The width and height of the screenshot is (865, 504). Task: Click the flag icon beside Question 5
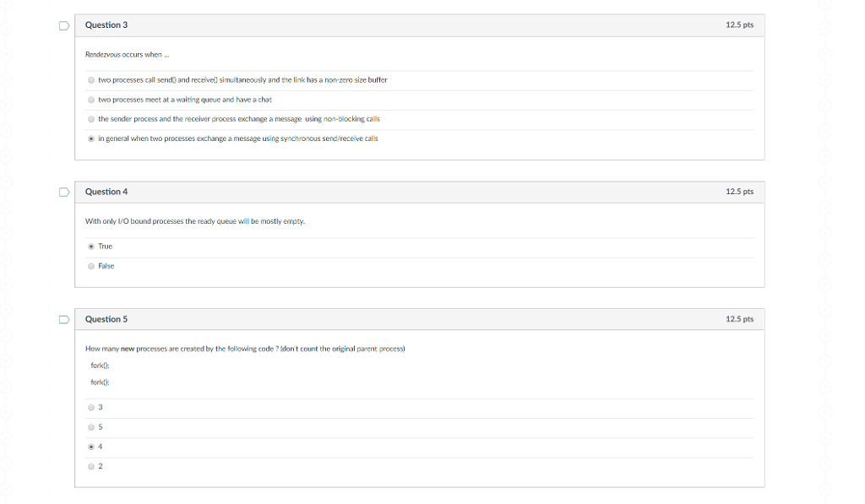click(63, 320)
